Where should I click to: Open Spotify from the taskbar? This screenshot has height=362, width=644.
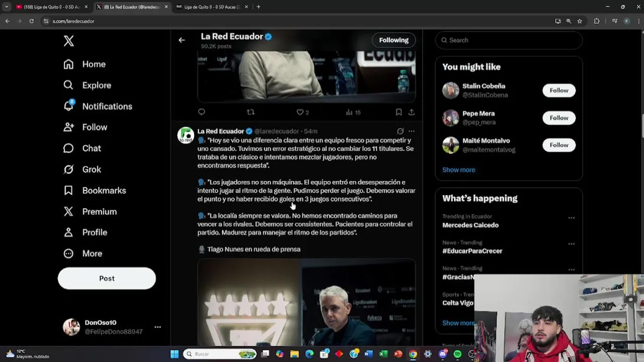coord(457,354)
